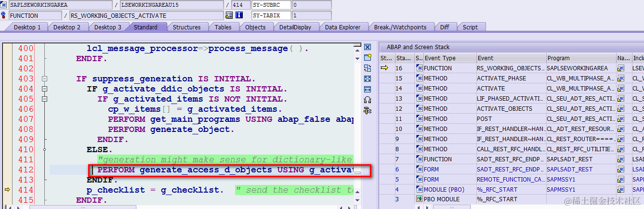Open the Tables tab
Image resolution: width=644 pixels, height=209 pixels.
[x=223, y=27]
